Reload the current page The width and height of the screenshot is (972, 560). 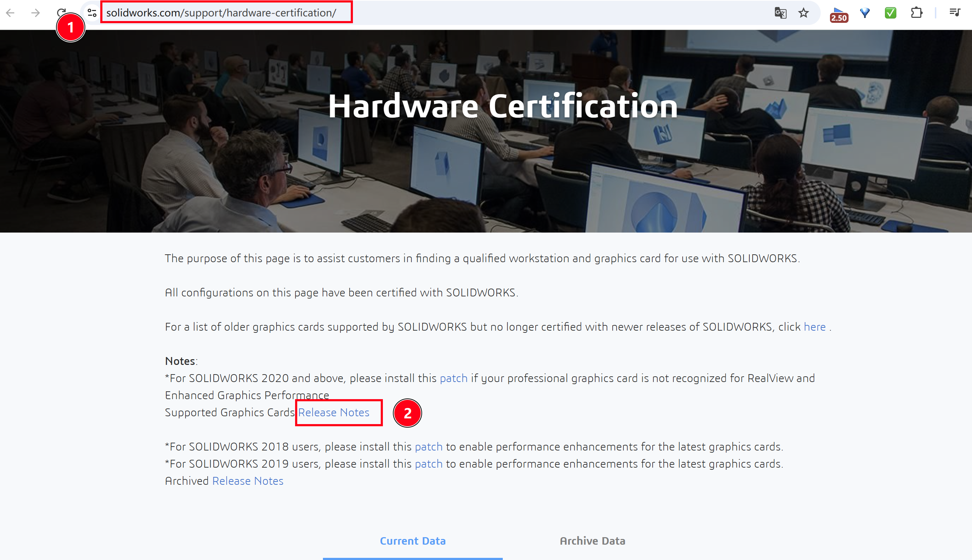pos(61,12)
